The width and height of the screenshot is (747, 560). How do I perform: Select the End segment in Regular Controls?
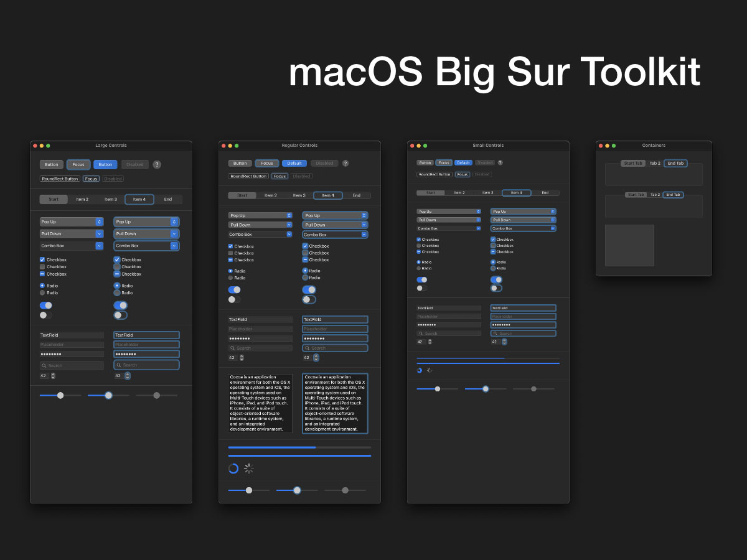coord(357,195)
